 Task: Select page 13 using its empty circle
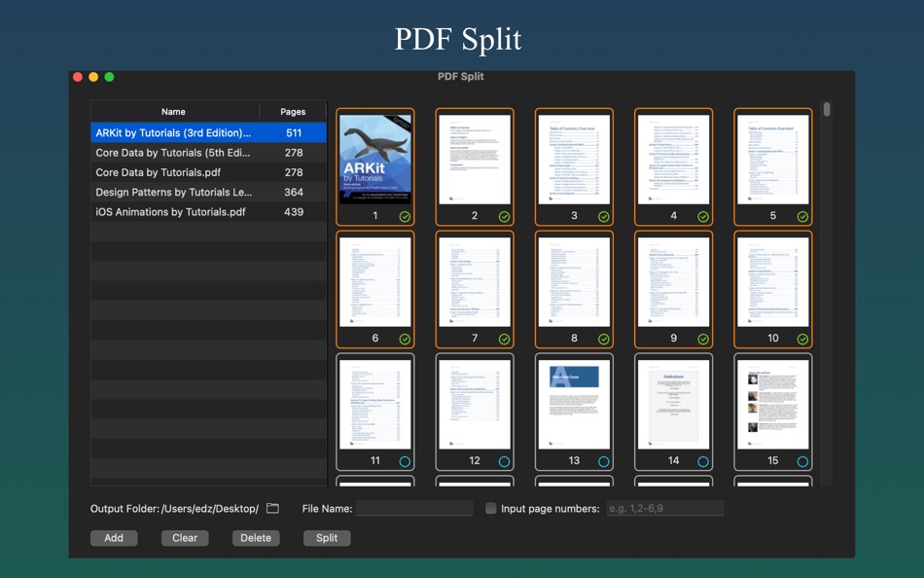pyautogui.click(x=604, y=462)
